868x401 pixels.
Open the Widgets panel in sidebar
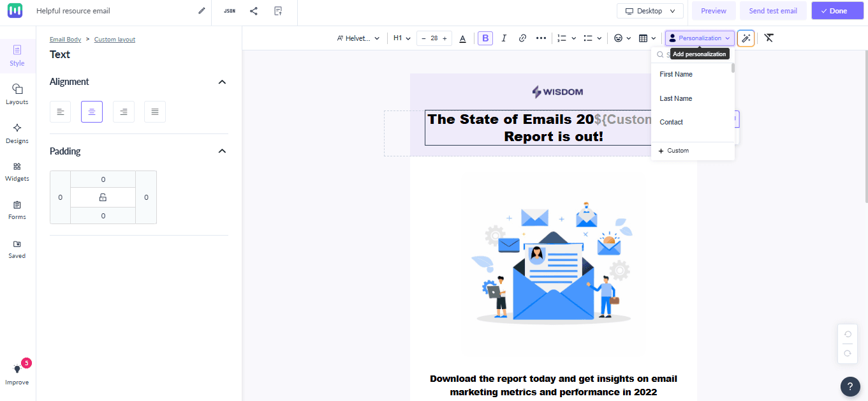(17, 172)
